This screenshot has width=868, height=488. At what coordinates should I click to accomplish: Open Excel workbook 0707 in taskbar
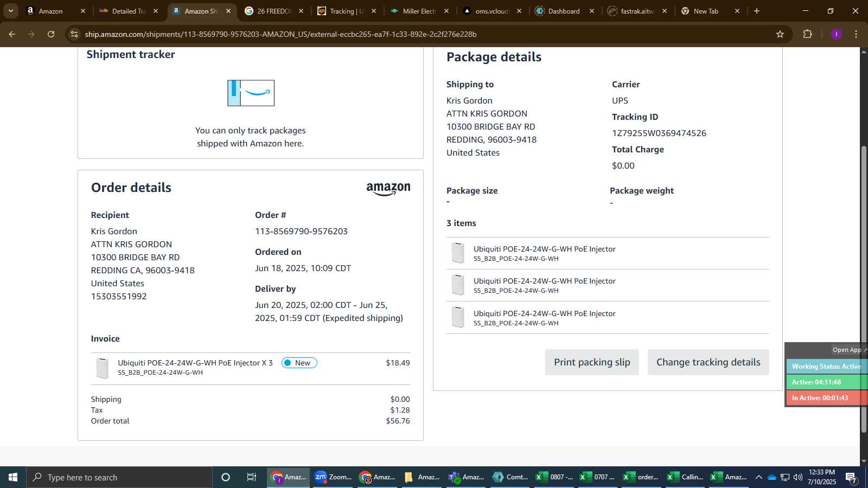tap(598, 477)
